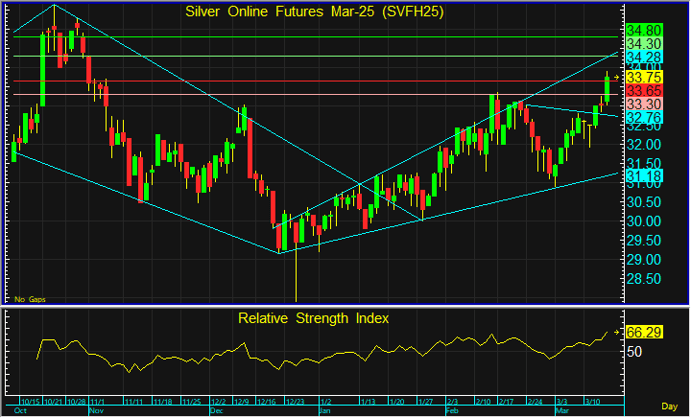Click the yellow last-price arrow marker
Screen dimensions: 691x418
tap(616, 77)
